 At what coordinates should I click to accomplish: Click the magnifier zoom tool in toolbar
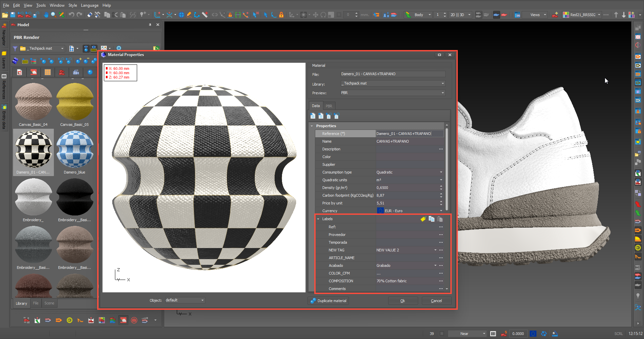pos(53,15)
